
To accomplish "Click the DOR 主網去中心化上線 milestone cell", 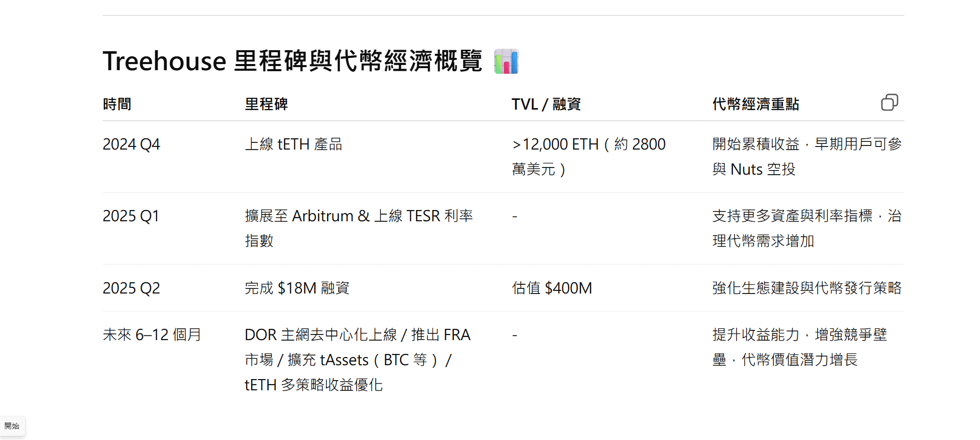I will click(x=358, y=360).
